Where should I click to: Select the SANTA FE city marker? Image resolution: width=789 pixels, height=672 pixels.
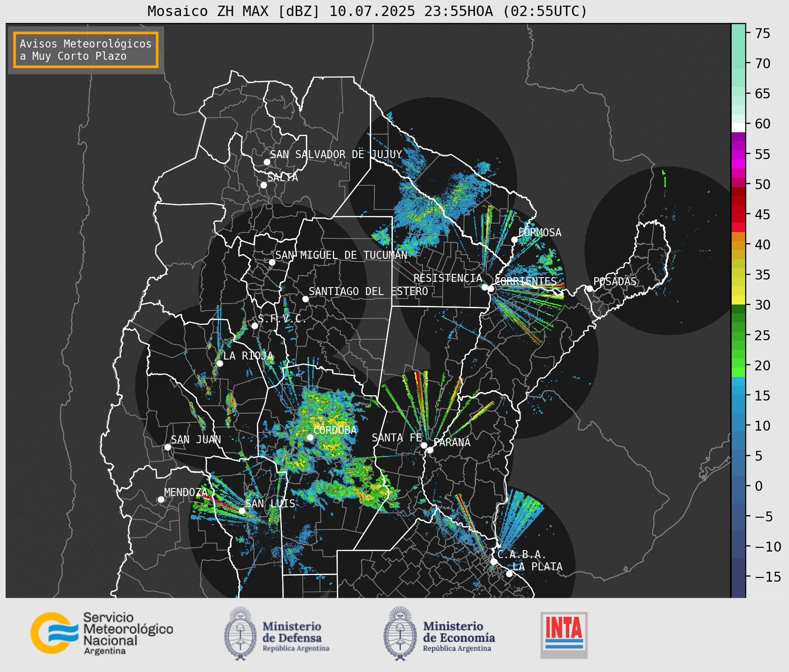point(424,445)
